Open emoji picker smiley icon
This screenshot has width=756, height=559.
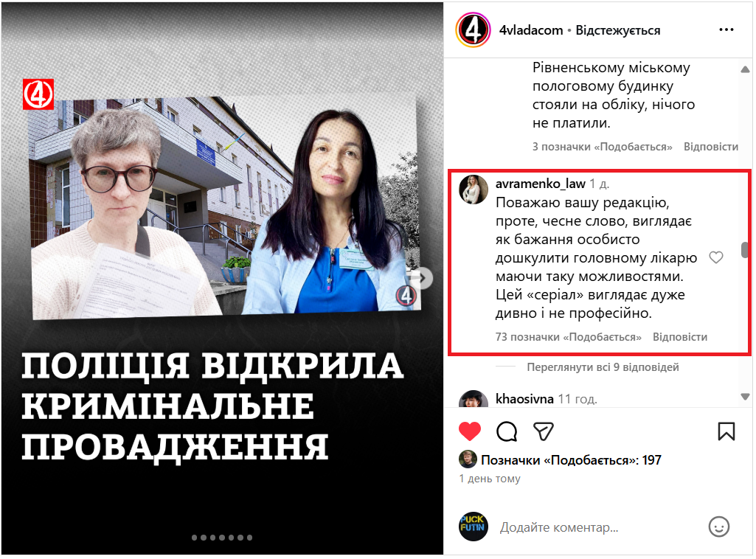tap(718, 527)
